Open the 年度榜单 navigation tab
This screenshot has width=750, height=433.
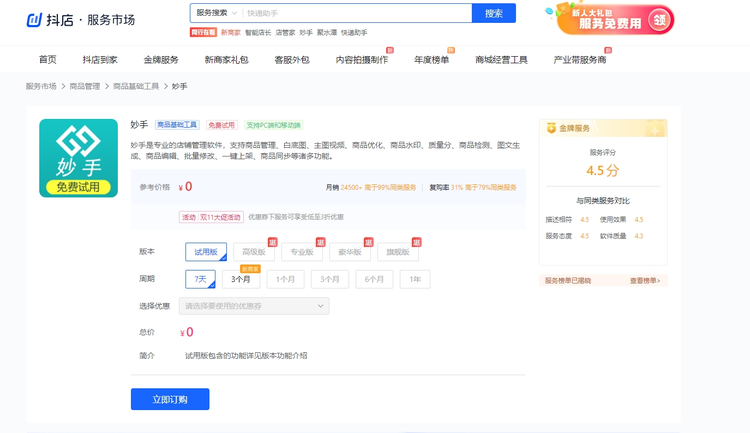coord(432,60)
